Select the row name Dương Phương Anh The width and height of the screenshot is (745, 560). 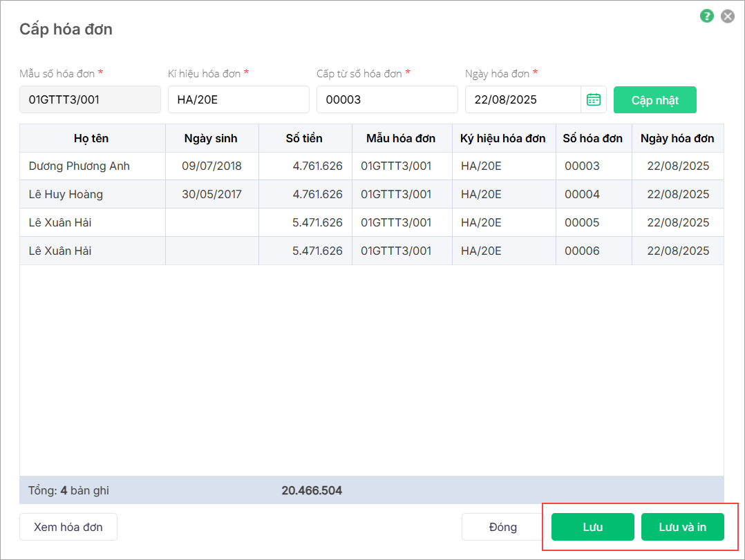coord(79,166)
